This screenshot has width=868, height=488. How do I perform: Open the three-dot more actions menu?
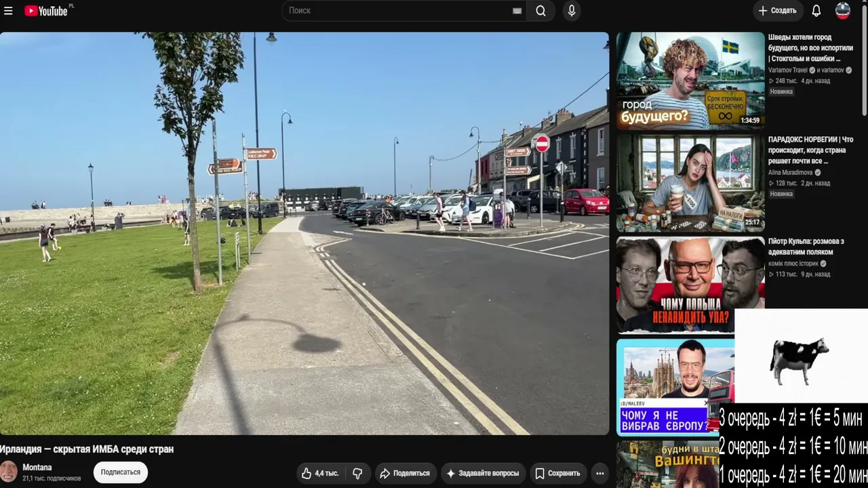[600, 473]
